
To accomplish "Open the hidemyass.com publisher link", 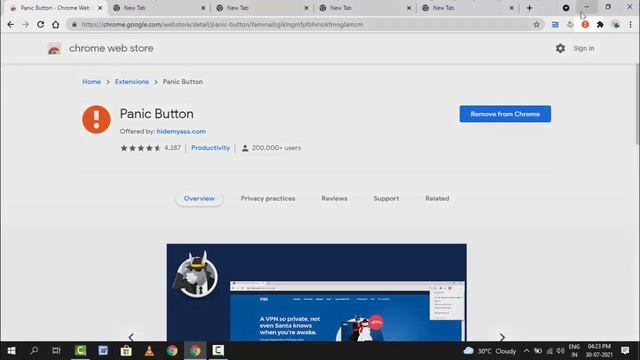I will [x=181, y=131].
